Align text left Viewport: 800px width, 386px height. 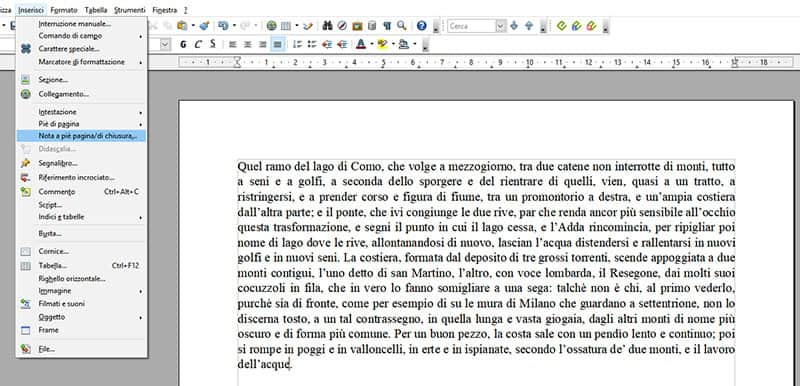pyautogui.click(x=233, y=44)
